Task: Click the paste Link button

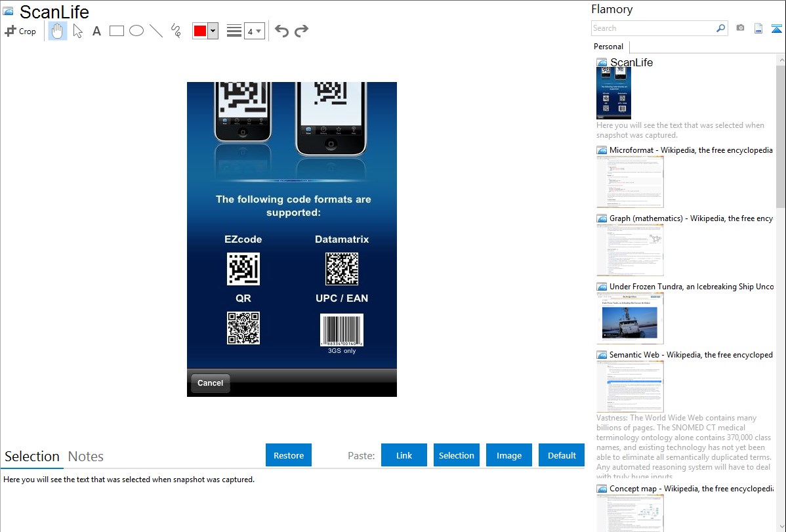Action: point(404,455)
